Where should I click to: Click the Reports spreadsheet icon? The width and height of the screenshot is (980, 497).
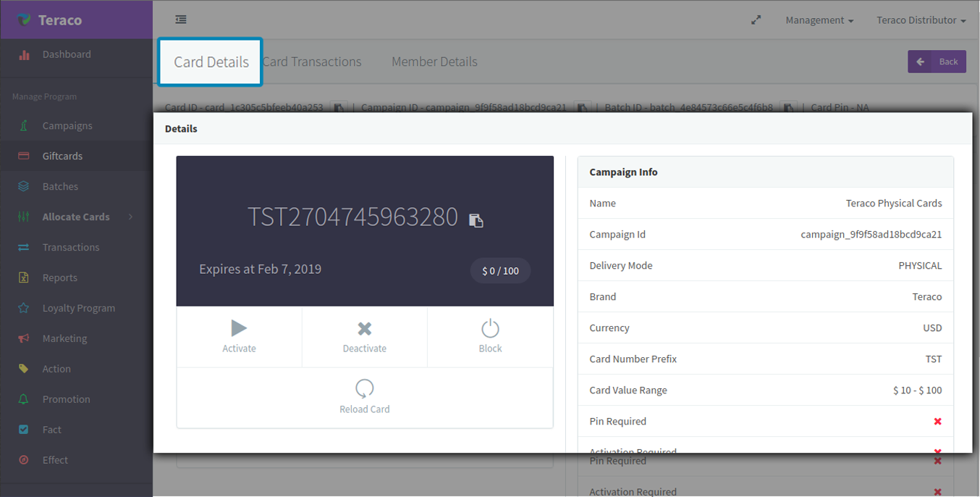[24, 277]
